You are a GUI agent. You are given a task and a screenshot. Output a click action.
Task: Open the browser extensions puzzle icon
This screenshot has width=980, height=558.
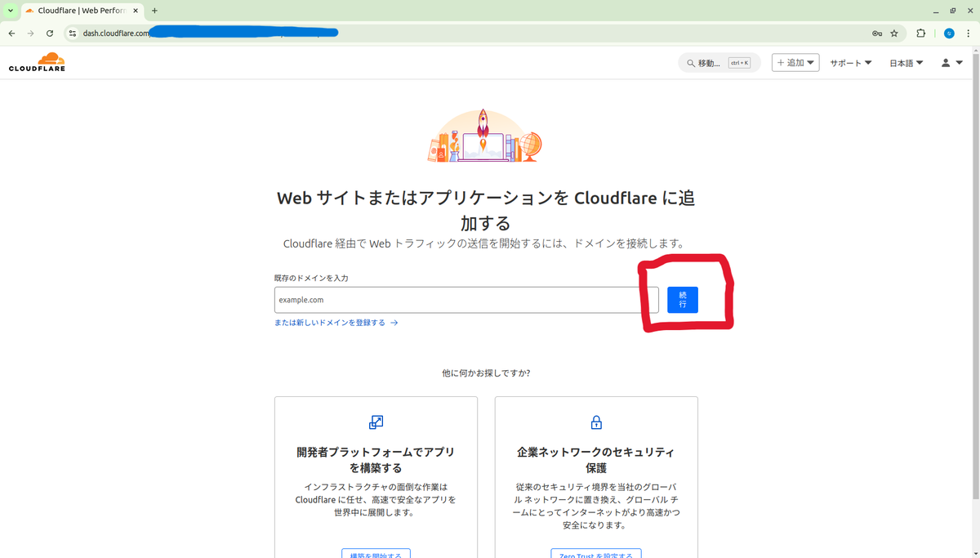921,33
